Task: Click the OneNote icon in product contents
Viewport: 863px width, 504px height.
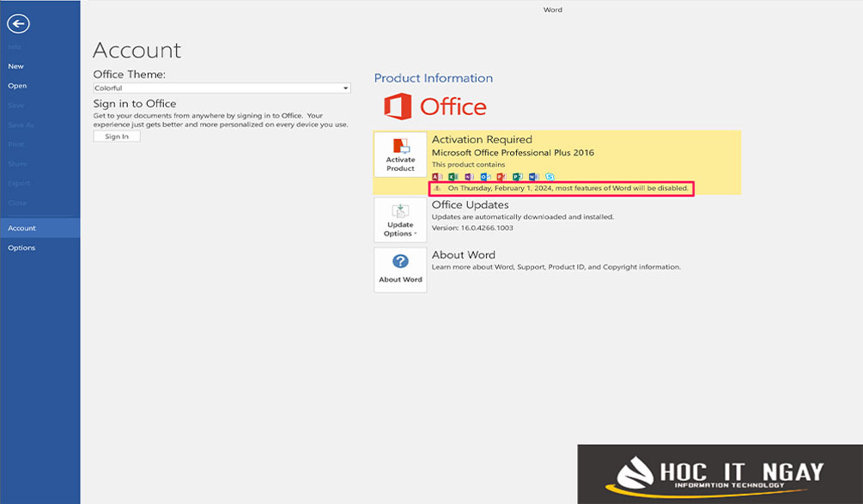Action: pyautogui.click(x=469, y=177)
